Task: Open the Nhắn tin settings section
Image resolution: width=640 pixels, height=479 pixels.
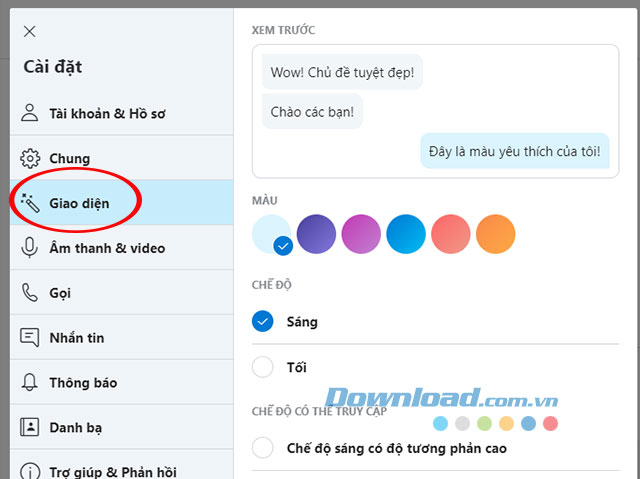Action: 122,337
